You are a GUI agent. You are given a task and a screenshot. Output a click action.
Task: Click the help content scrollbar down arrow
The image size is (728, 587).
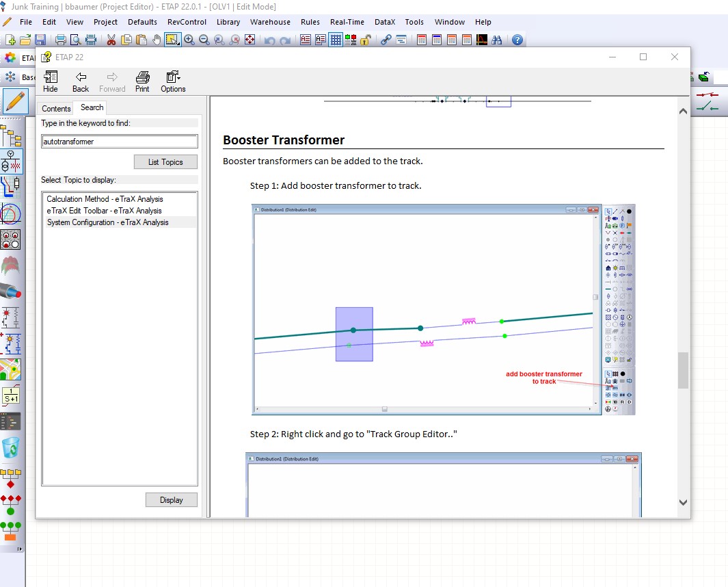click(682, 502)
